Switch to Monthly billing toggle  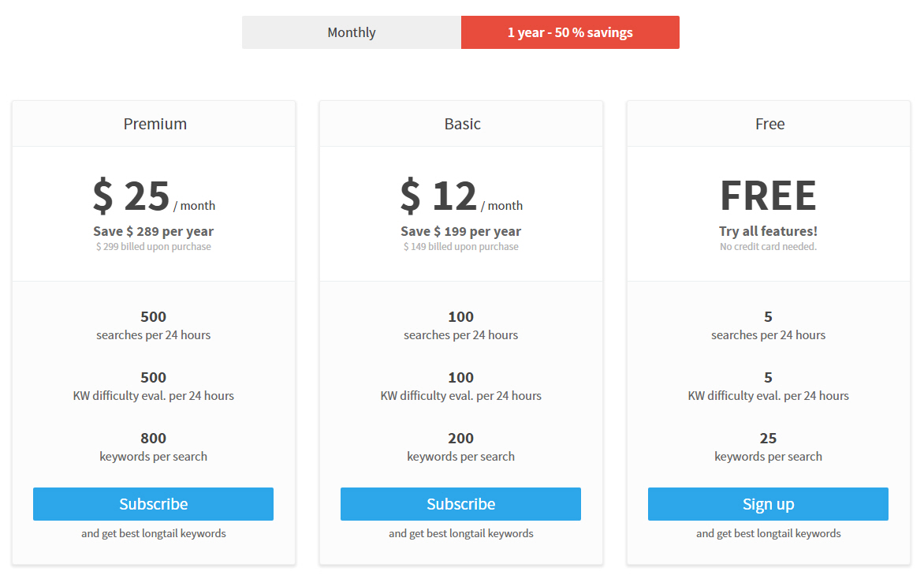pos(351,32)
